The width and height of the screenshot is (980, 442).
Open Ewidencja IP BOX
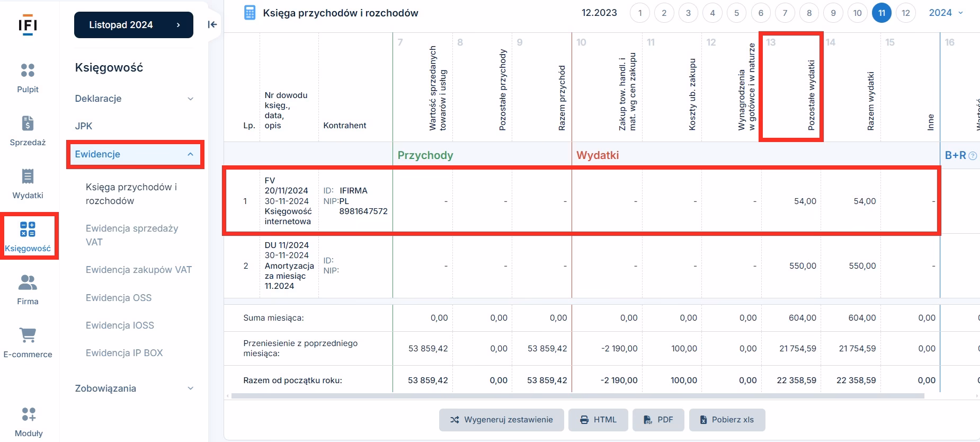tap(124, 353)
